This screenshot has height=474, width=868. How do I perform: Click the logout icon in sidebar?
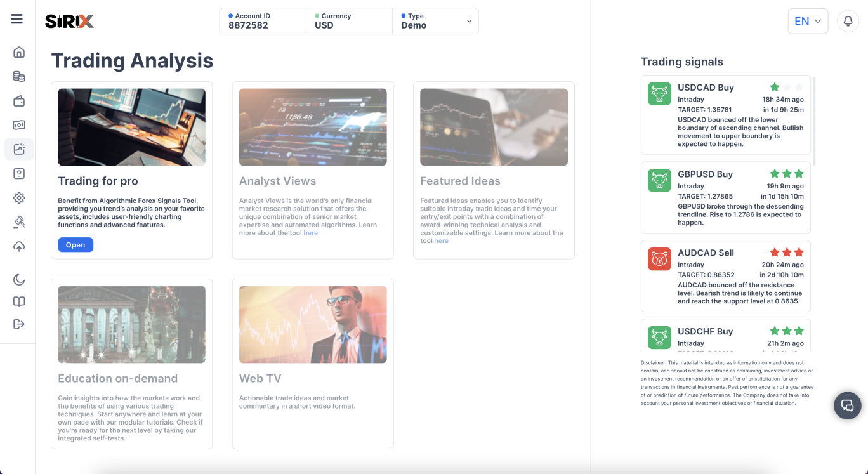(19, 324)
